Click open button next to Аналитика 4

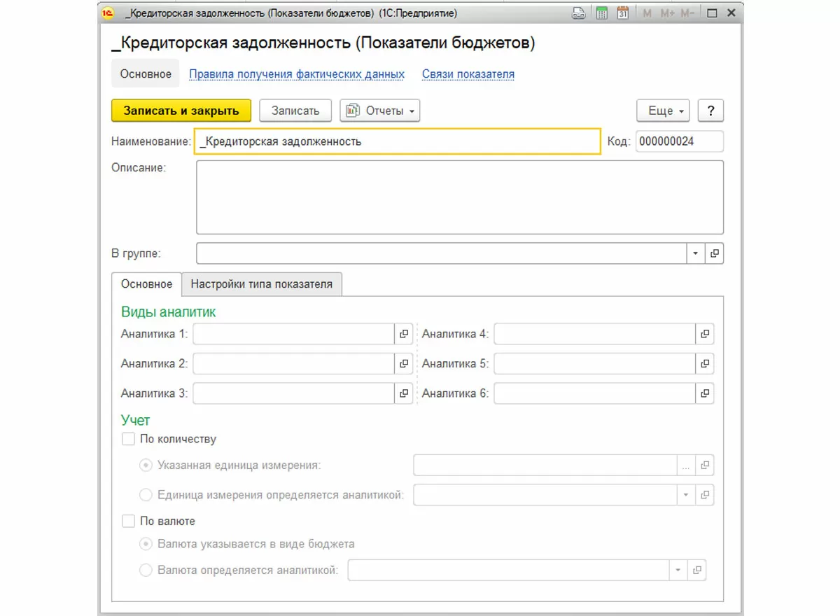pyautogui.click(x=705, y=335)
